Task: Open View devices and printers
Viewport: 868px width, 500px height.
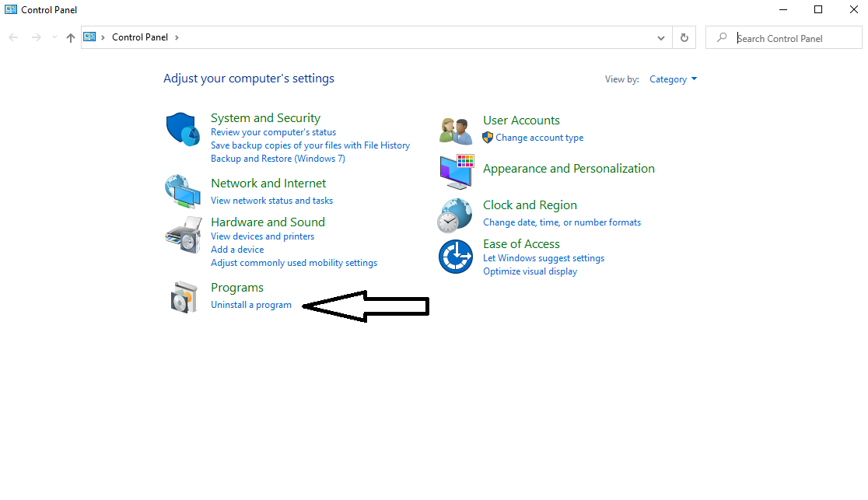Action: tap(262, 236)
